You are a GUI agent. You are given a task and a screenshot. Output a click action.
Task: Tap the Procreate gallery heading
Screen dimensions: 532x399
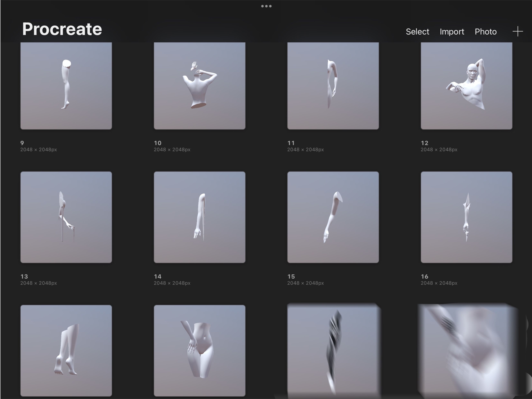(x=62, y=29)
